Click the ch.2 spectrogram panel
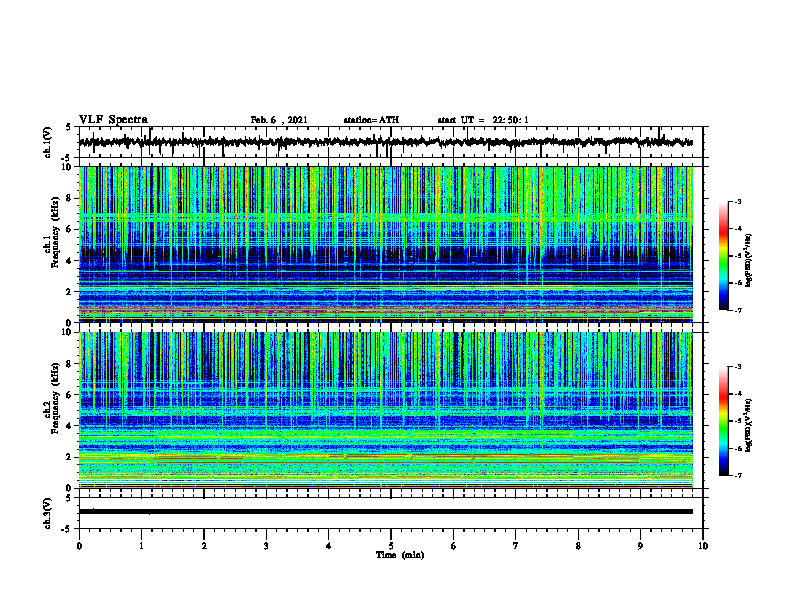Viewport: 792px width, 612px height. point(385,410)
